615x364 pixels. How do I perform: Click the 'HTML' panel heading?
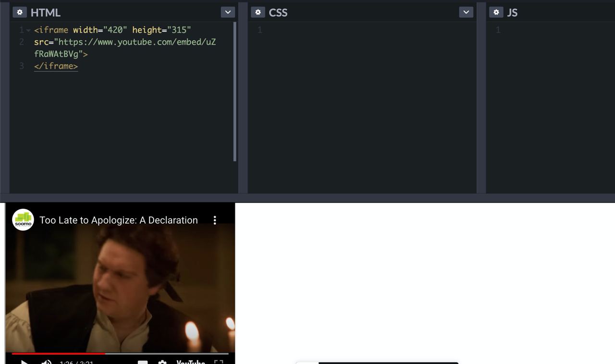46,12
